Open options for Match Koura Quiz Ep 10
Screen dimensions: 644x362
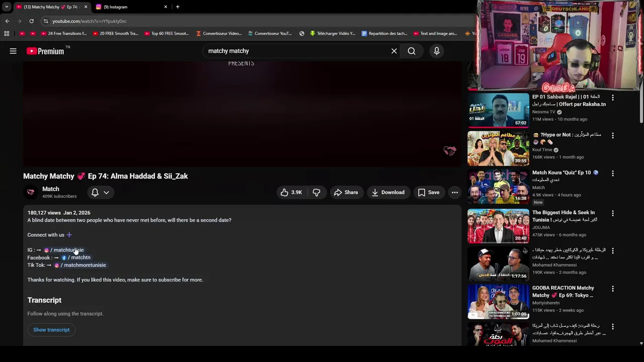(x=613, y=173)
